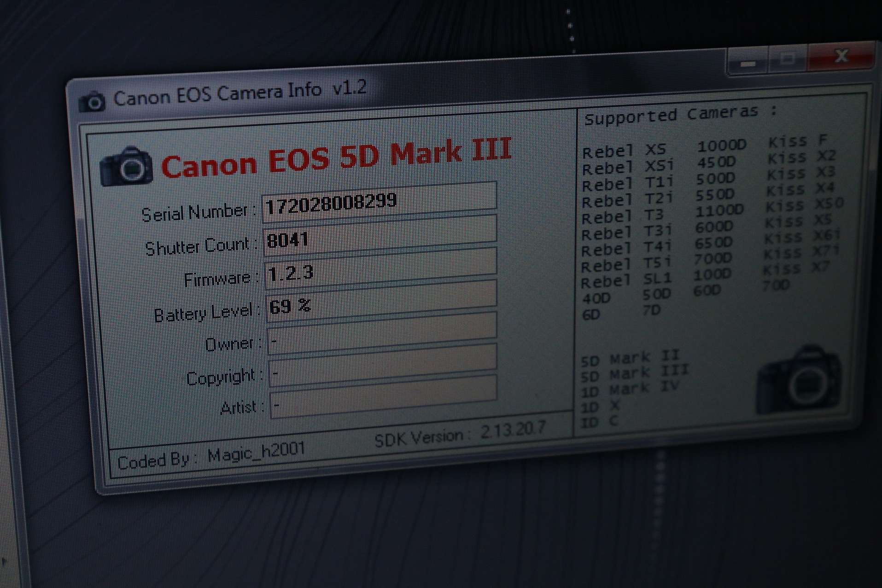
Task: Click the 1100D entry
Action: (719, 211)
